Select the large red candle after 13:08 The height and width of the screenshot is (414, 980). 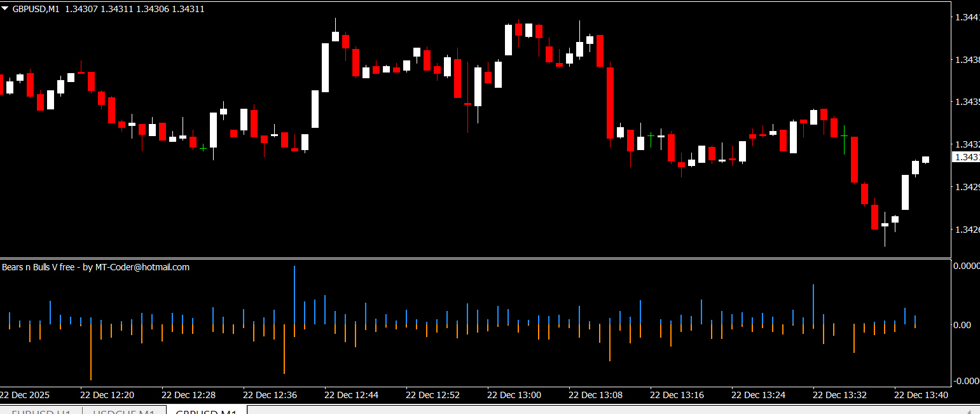point(610,102)
